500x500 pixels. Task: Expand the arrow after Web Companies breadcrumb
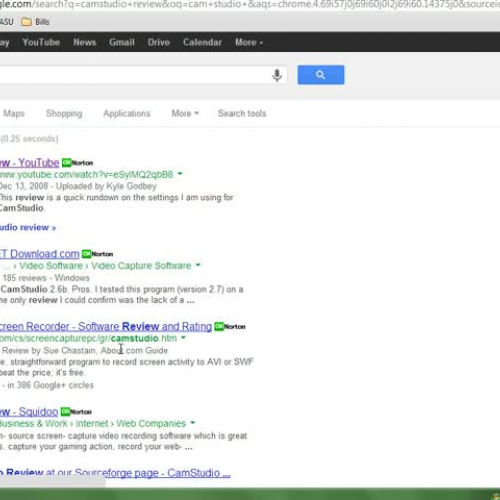click(193, 423)
